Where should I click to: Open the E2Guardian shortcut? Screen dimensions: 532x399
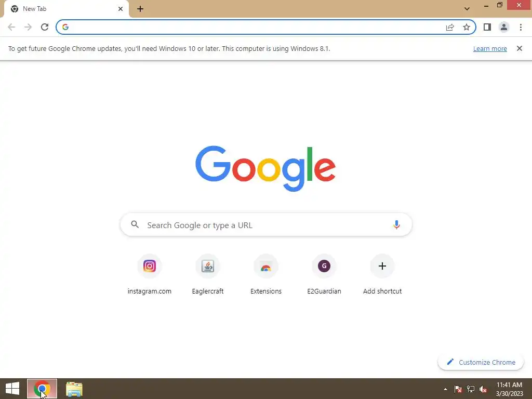(x=324, y=275)
